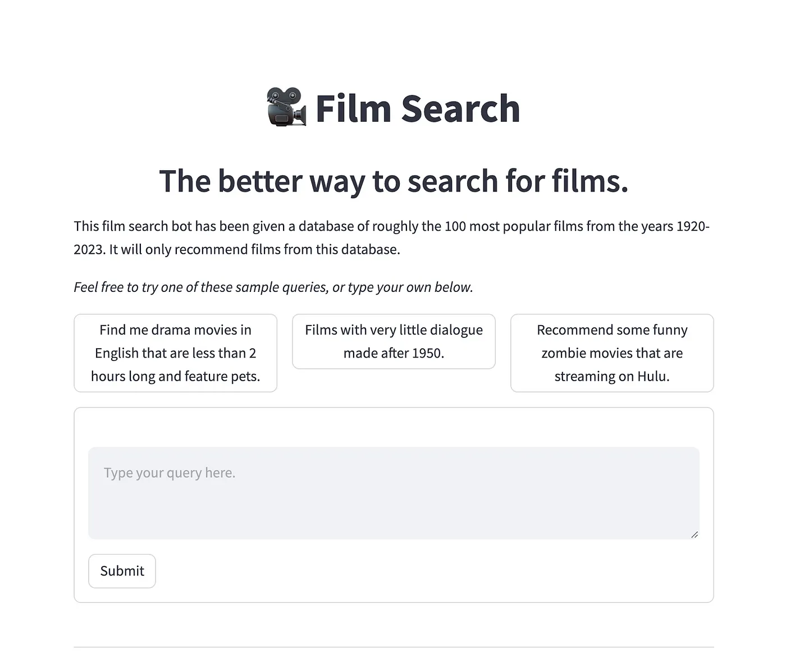
Task: Click the database description paragraph
Action: point(392,237)
